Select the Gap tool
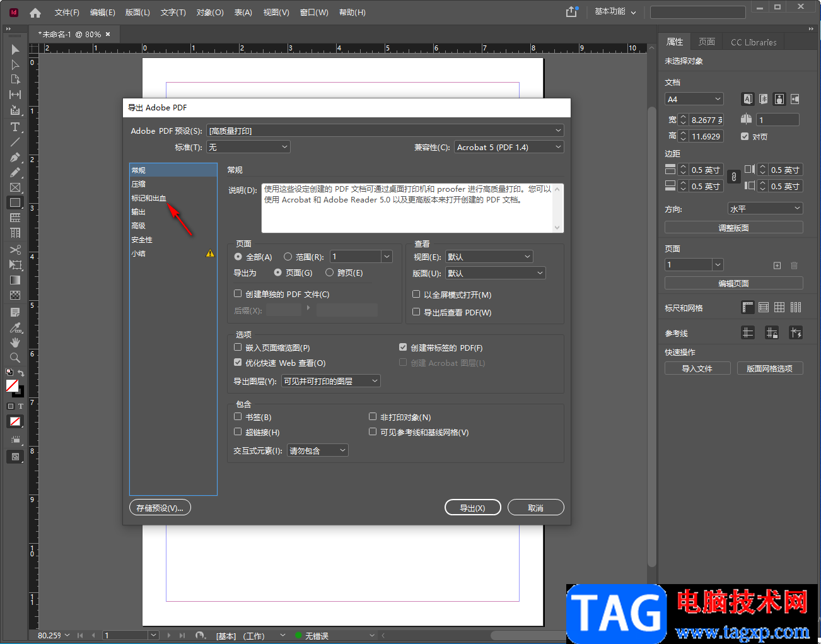Viewport: 821px width, 644px height. pos(15,95)
